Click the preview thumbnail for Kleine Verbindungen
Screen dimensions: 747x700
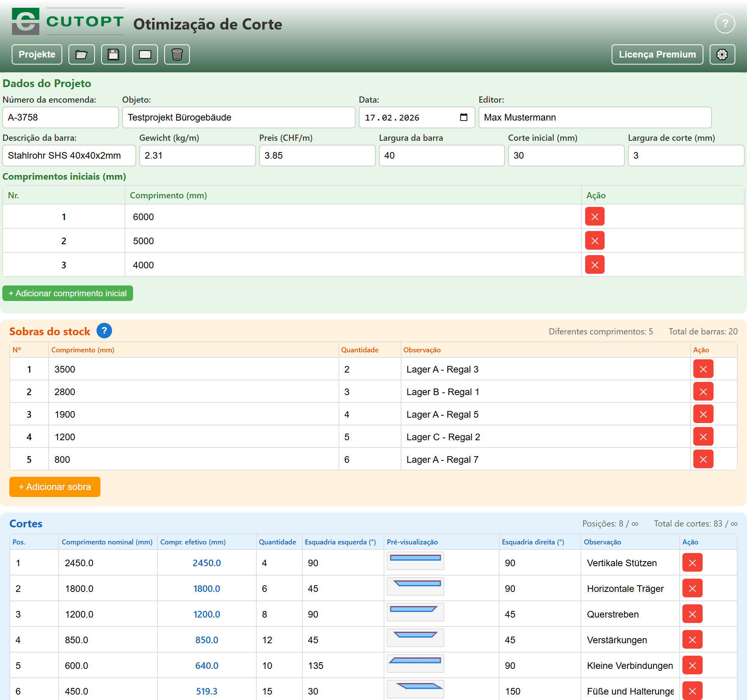(x=415, y=663)
